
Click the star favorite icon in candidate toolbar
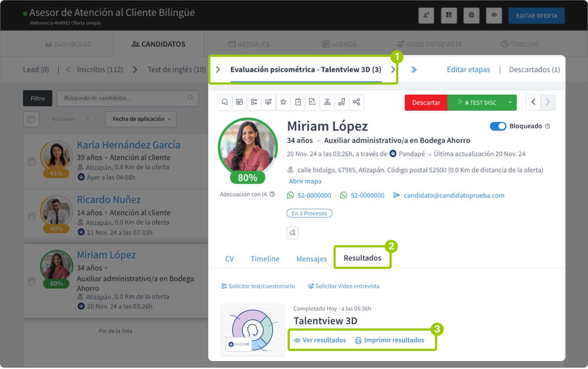(283, 102)
